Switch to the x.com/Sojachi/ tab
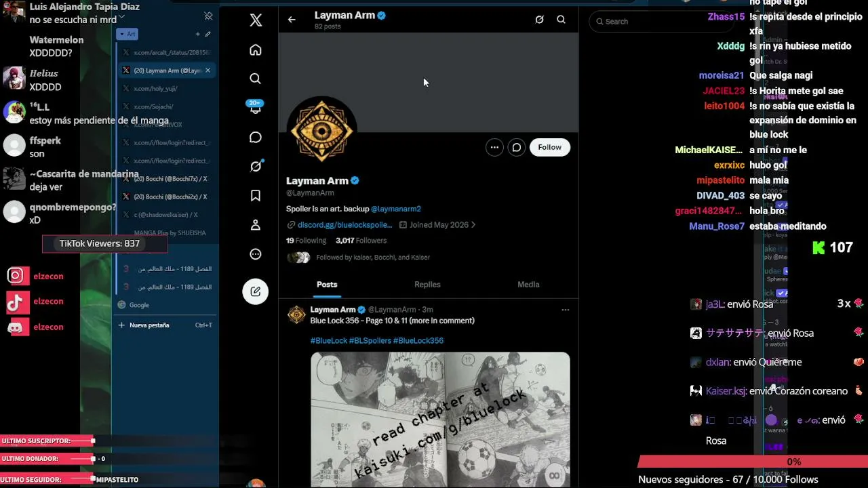This screenshot has height=488, width=868. tap(167, 106)
